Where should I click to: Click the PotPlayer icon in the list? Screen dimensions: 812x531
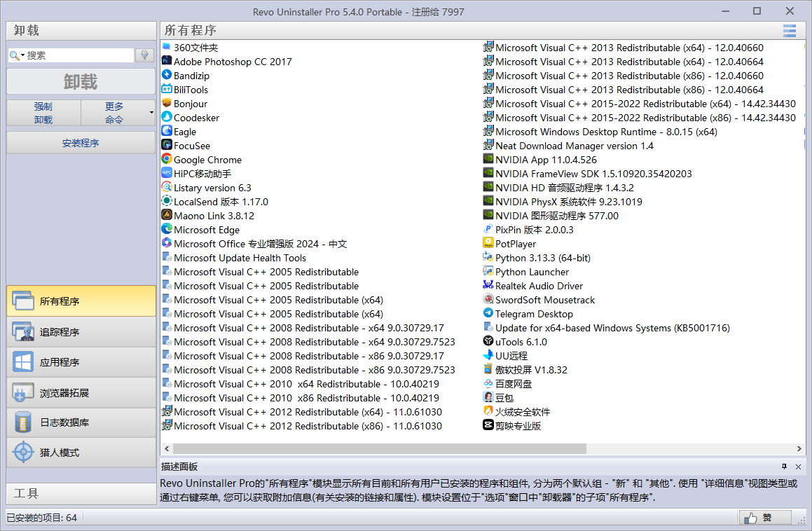pos(488,244)
